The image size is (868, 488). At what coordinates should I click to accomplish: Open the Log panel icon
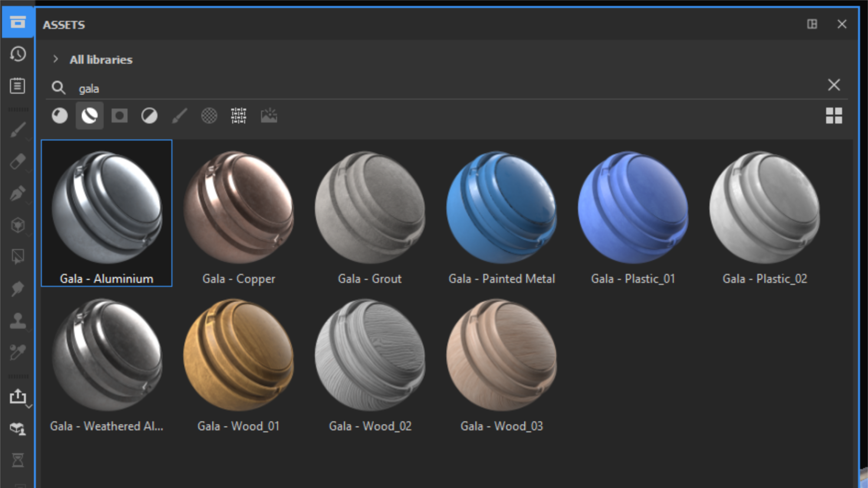tap(18, 85)
